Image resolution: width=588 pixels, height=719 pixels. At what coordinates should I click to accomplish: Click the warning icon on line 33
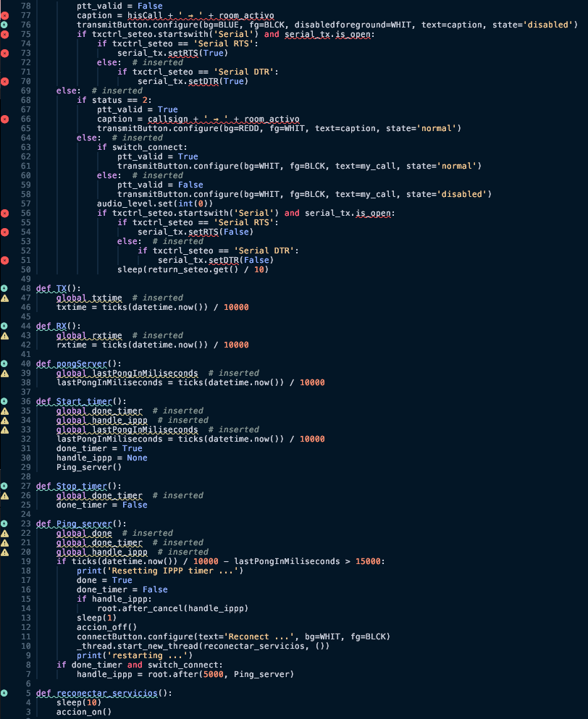tap(4, 429)
